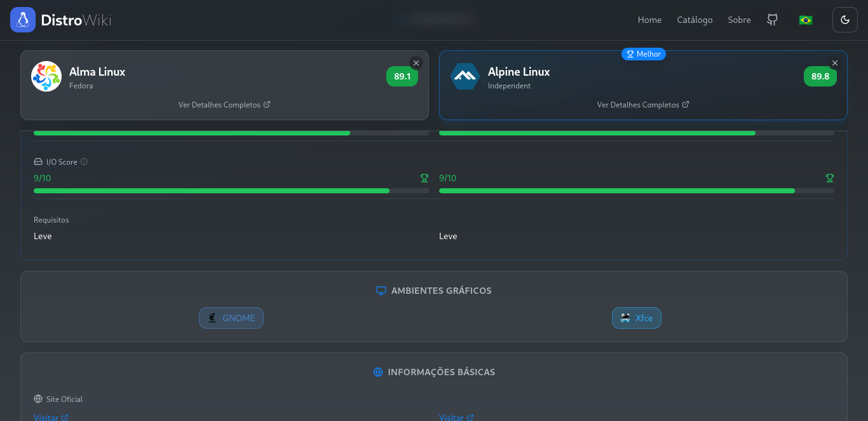Open the Sobre page
The image size is (868, 421).
click(739, 20)
